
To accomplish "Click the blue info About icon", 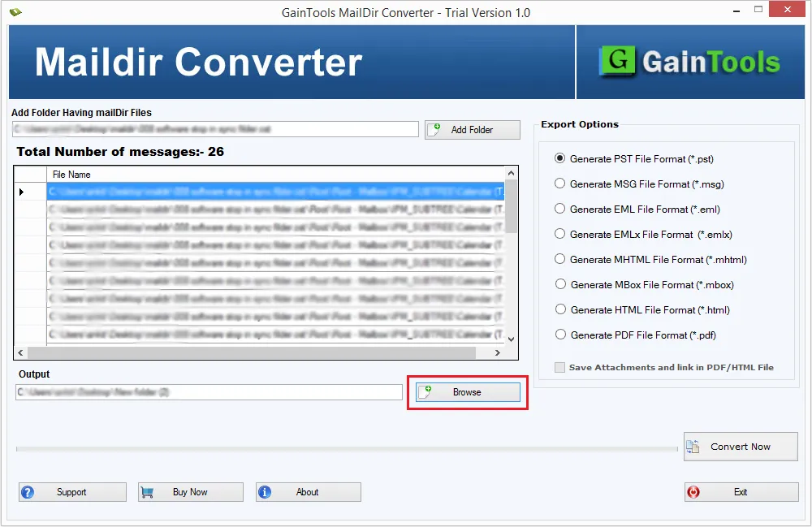I will [265, 492].
